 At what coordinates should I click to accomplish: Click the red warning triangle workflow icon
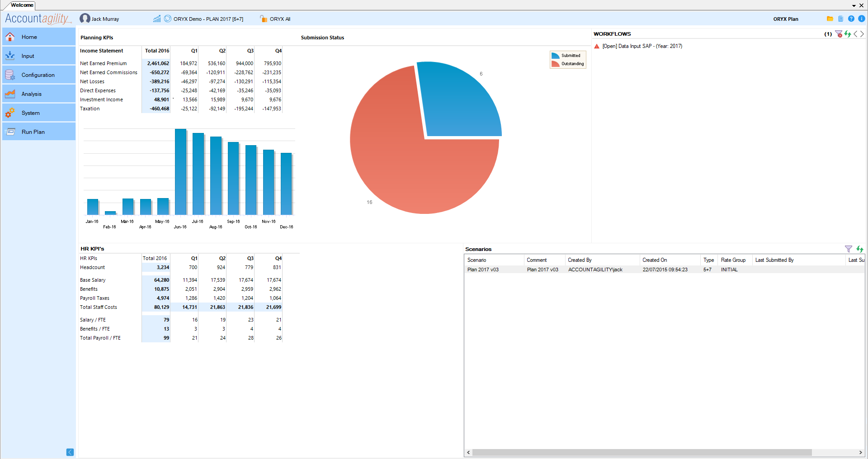[x=597, y=46]
